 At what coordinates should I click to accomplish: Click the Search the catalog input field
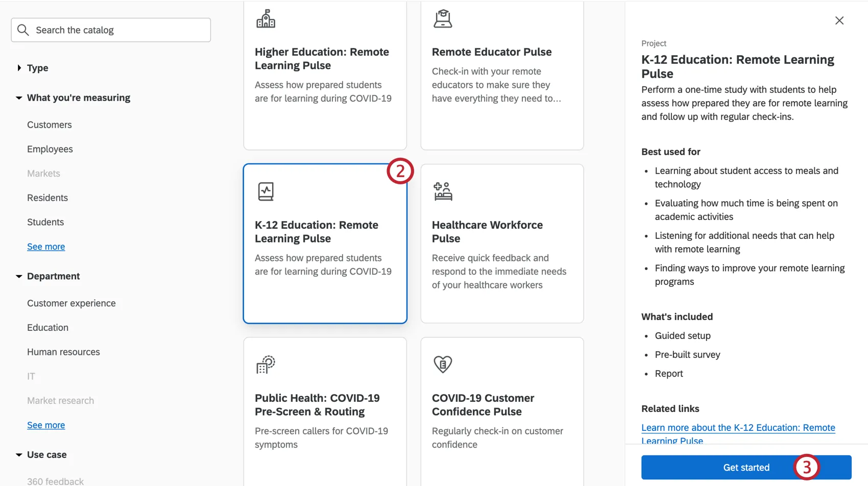click(x=110, y=30)
